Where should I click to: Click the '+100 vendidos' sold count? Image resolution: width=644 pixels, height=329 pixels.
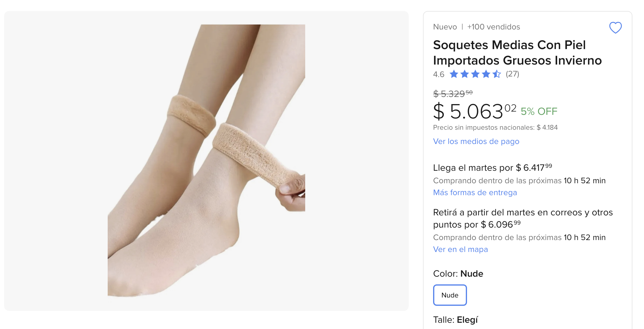tap(493, 27)
